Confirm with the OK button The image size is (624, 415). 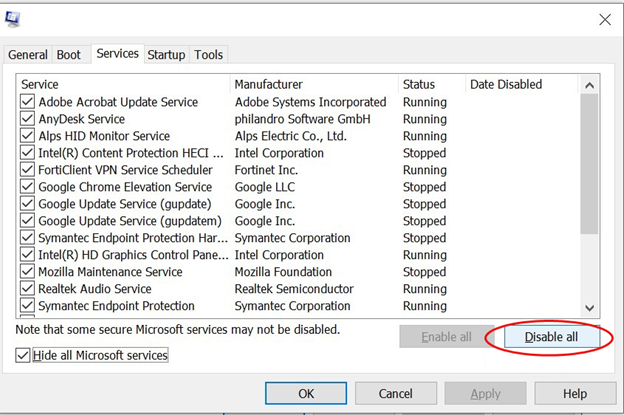click(x=306, y=394)
